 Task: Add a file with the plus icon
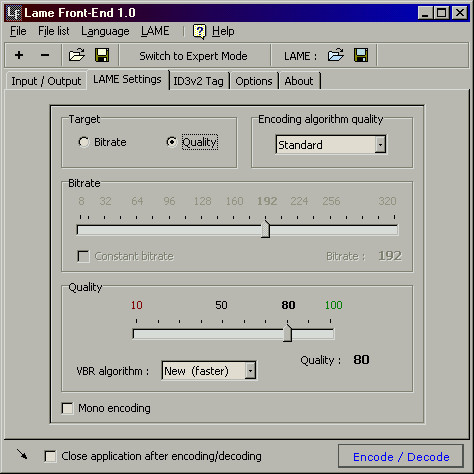tap(19, 55)
